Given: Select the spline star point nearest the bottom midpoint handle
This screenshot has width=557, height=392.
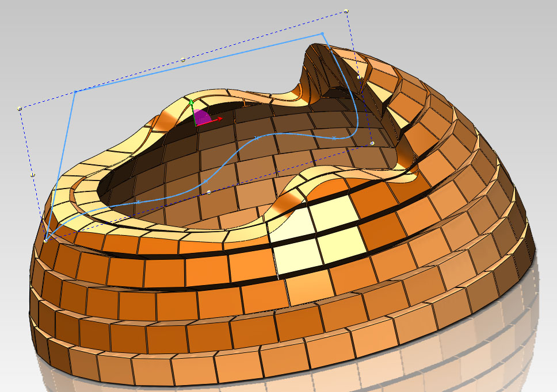Looking at the screenshot, I should [205, 181].
